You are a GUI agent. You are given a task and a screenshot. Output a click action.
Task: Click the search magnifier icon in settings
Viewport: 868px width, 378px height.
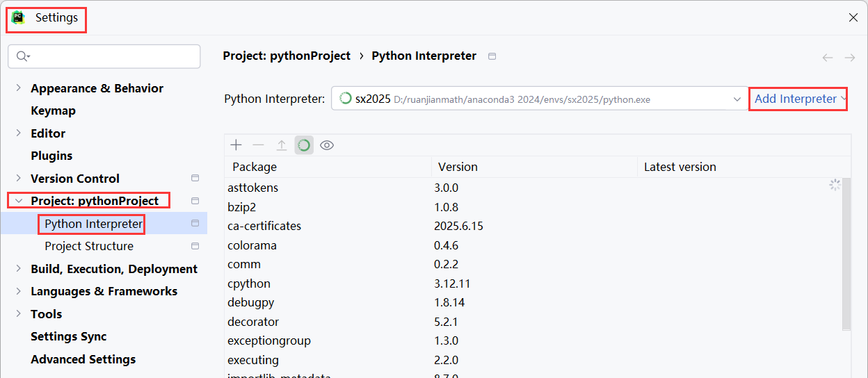coord(24,56)
